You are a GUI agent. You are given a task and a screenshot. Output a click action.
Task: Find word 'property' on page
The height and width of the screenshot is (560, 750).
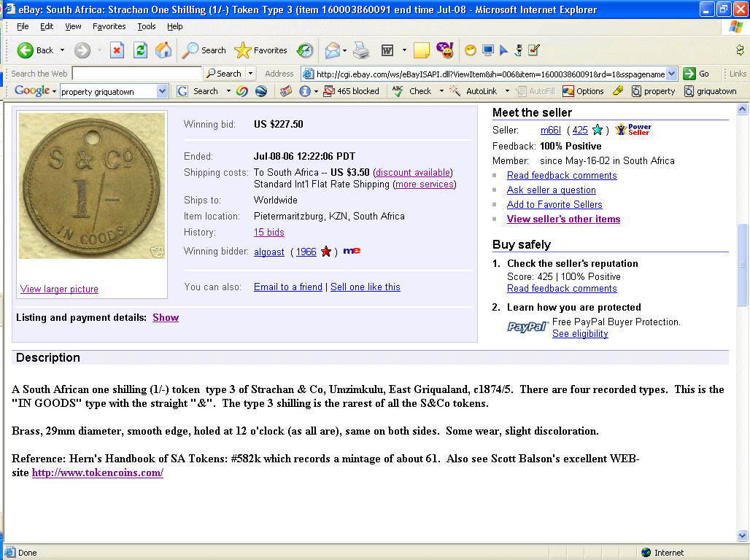[x=654, y=91]
